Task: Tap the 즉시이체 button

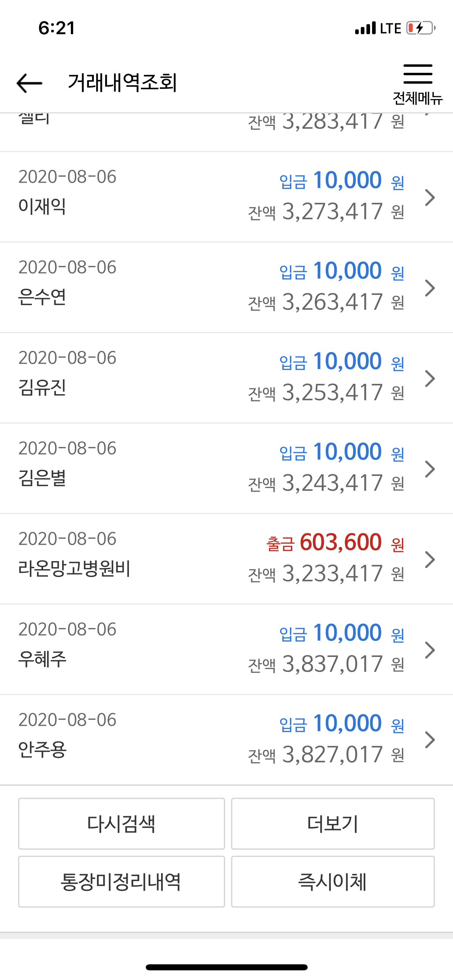Action: [x=333, y=881]
